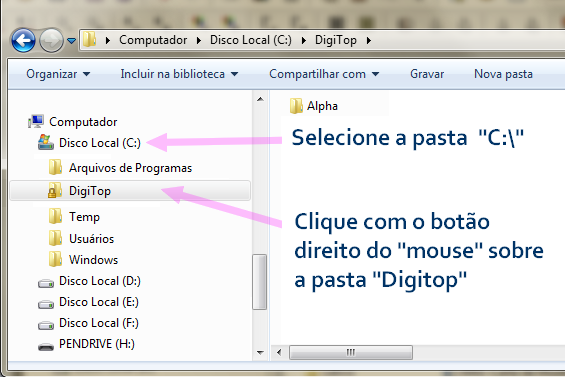Click the Gravar toolbar button
The image size is (565, 377).
[x=427, y=74]
